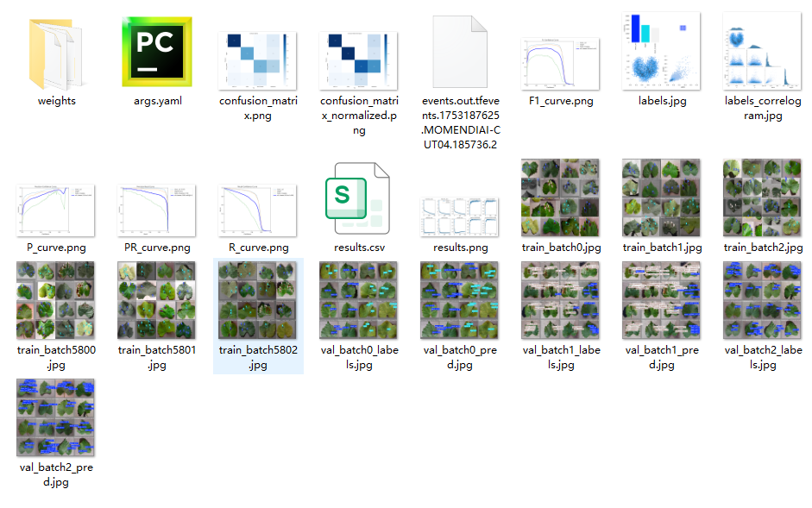Click the 'R_curve.png' file name text
The width and height of the screenshot is (812, 508).
(258, 248)
